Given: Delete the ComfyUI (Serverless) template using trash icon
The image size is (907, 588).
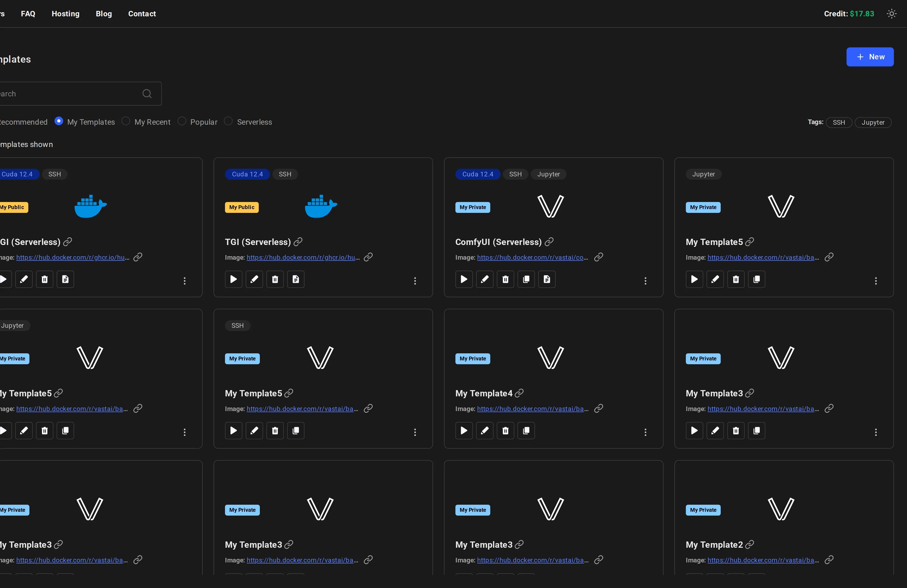Looking at the screenshot, I should tap(505, 279).
